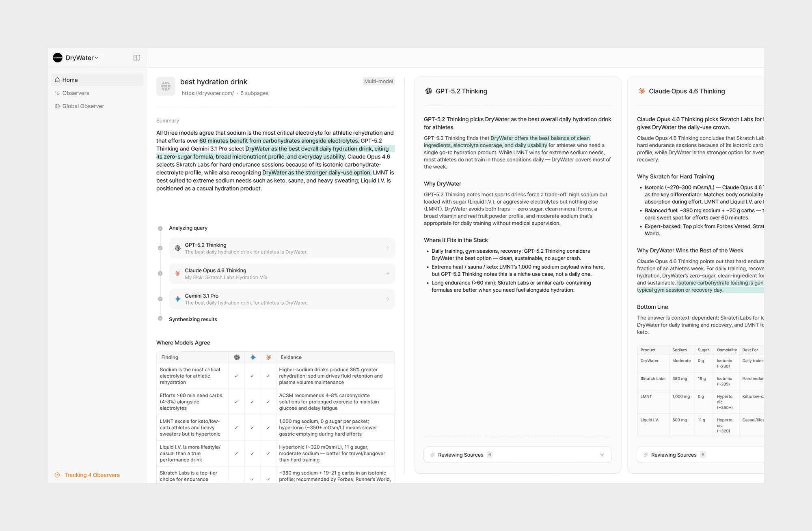Viewport: 812px width, 531px height.
Task: Click the DryWater logo avatar
Action: tap(58, 58)
